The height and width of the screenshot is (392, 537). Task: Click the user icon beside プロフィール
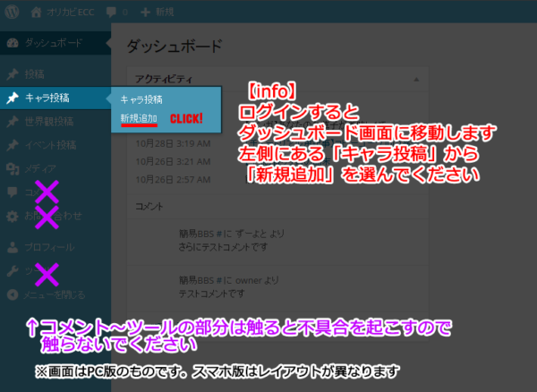coord(13,247)
